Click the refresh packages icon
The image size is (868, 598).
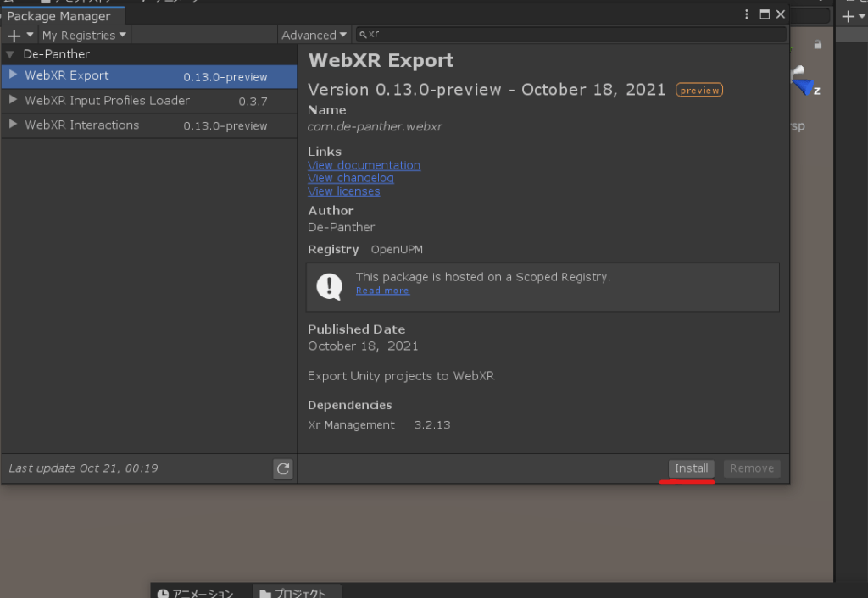click(283, 468)
